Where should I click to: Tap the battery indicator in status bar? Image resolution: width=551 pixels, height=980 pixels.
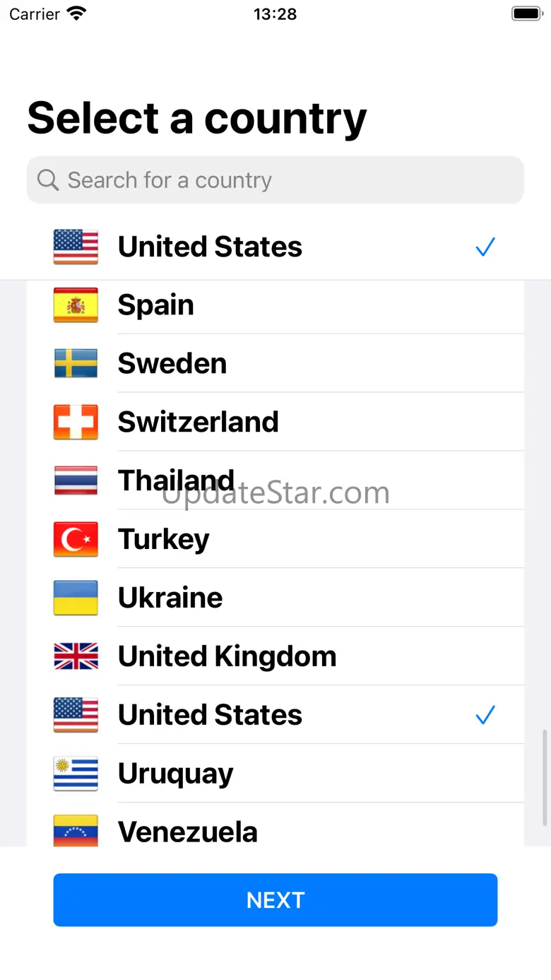pos(526,13)
